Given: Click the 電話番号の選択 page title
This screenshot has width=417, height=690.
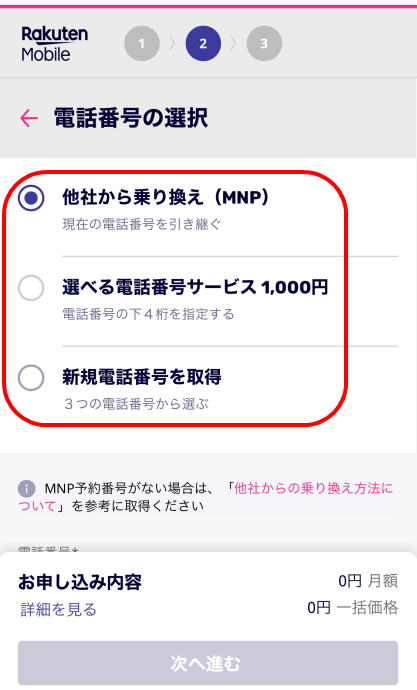Looking at the screenshot, I should (131, 118).
